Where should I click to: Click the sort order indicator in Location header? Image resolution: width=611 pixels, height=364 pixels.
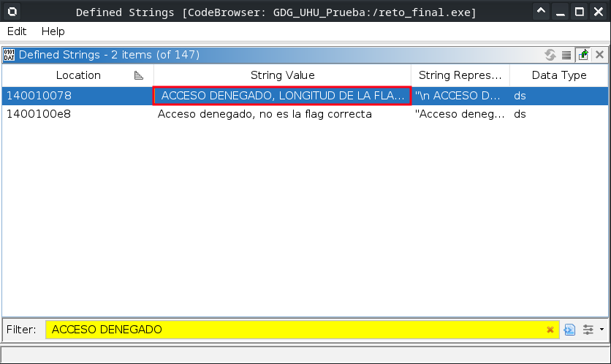[138, 75]
